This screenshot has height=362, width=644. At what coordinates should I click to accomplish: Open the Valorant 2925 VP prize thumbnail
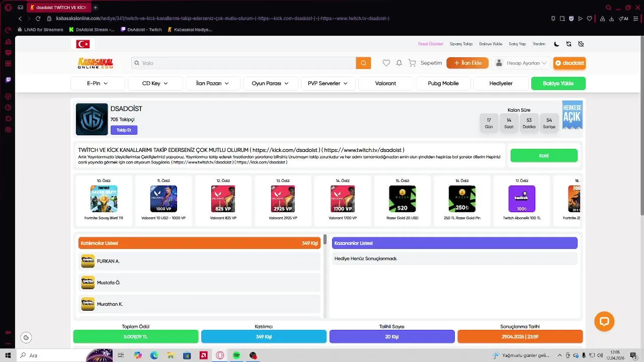[283, 199]
